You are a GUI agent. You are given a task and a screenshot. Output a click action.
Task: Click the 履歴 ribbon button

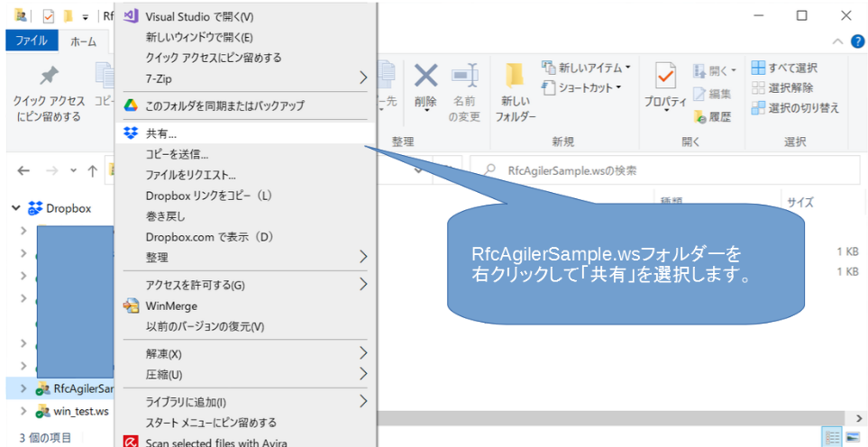tap(712, 116)
